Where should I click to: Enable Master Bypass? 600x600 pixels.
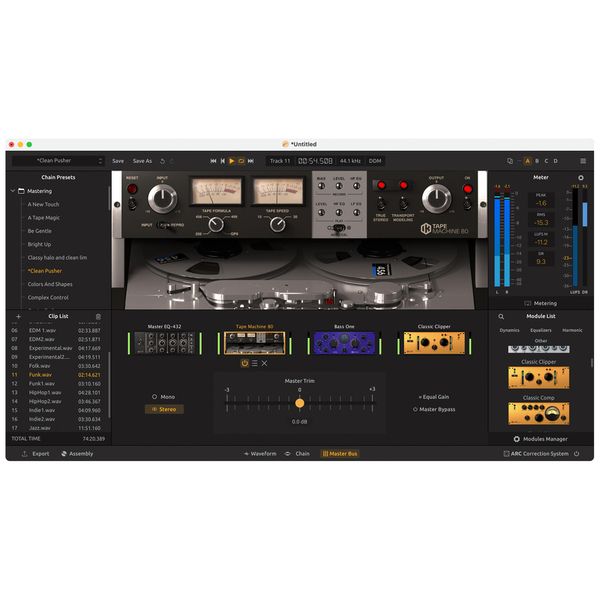[x=434, y=409]
